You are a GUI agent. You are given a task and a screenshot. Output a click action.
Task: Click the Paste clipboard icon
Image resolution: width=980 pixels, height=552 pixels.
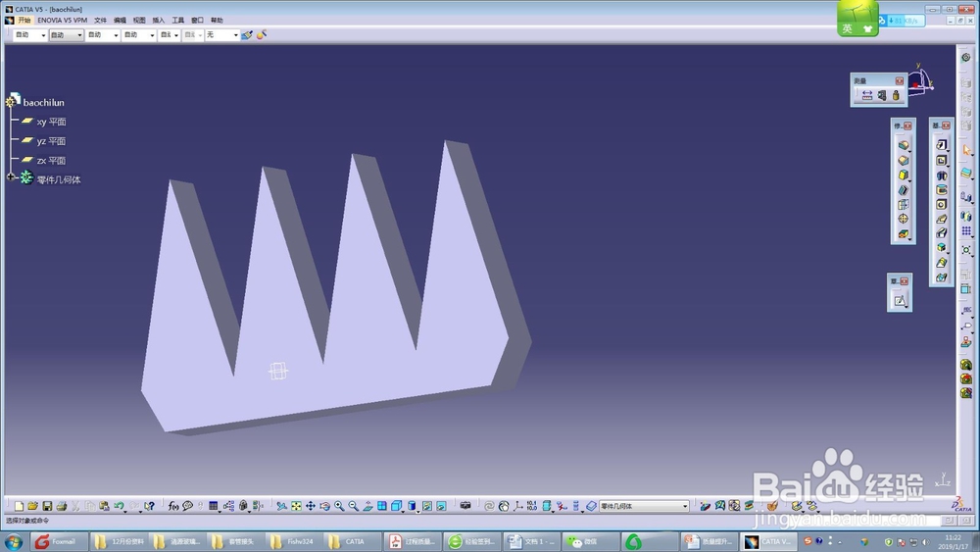pos(104,506)
